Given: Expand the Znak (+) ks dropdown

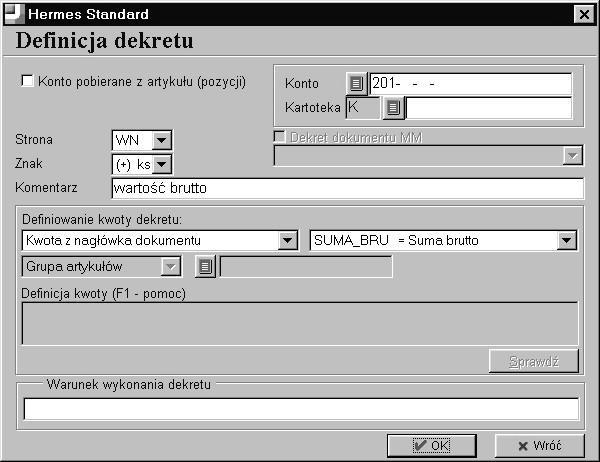Looking at the screenshot, I should click(x=161, y=164).
